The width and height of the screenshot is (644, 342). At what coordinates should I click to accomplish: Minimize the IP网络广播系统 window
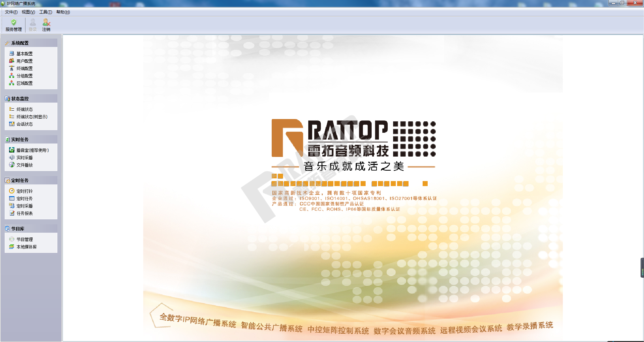point(613,3)
